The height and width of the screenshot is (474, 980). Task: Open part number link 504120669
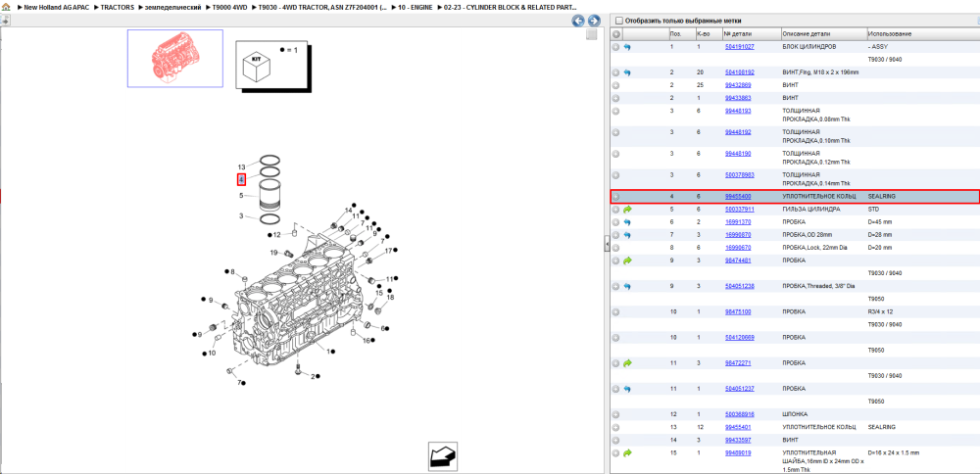tap(739, 337)
